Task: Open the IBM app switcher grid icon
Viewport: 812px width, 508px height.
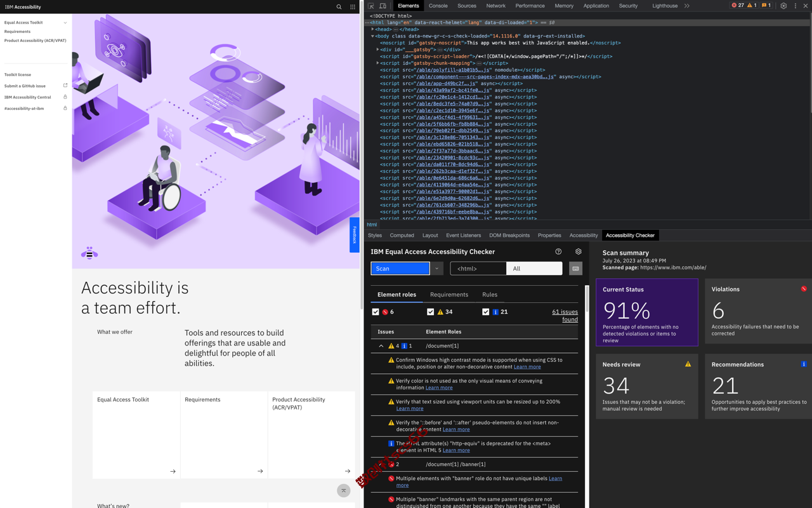Action: coord(353,7)
